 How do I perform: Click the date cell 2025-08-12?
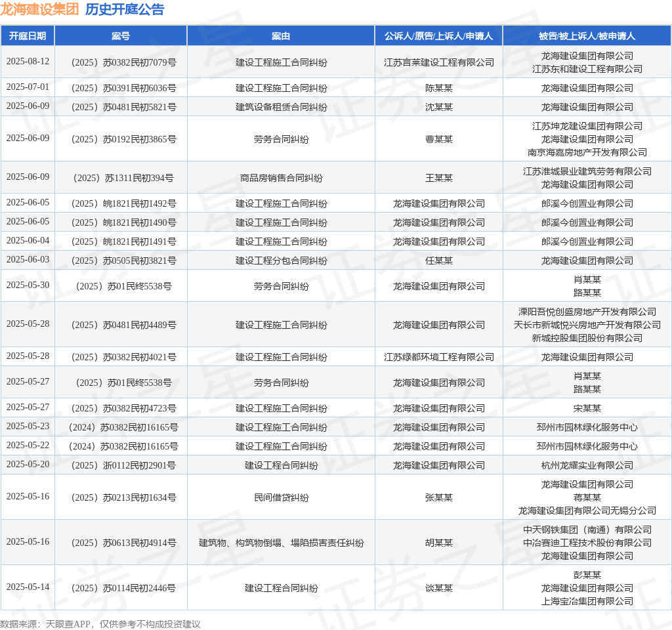click(x=28, y=61)
